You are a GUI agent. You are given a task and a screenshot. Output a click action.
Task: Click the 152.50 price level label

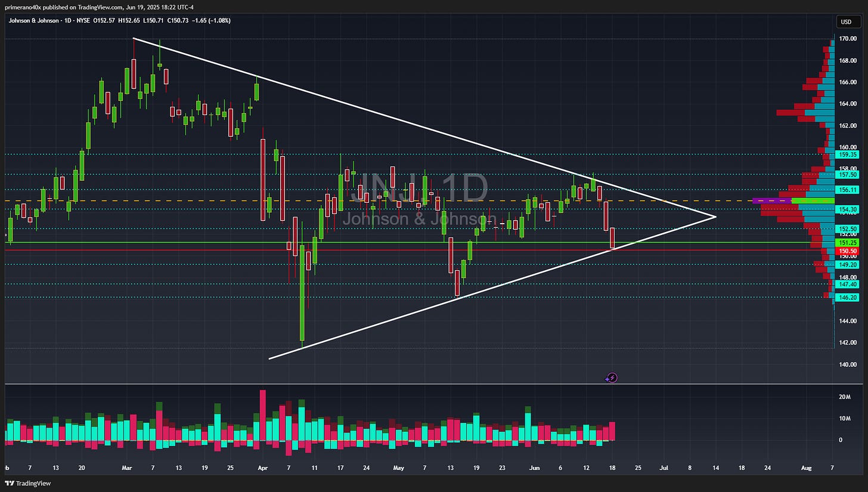847,229
